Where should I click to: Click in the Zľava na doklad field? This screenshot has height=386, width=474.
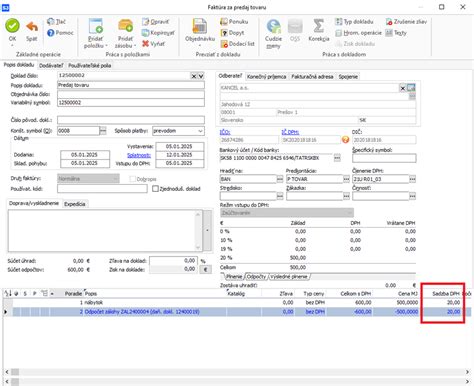pyautogui.click(x=173, y=261)
